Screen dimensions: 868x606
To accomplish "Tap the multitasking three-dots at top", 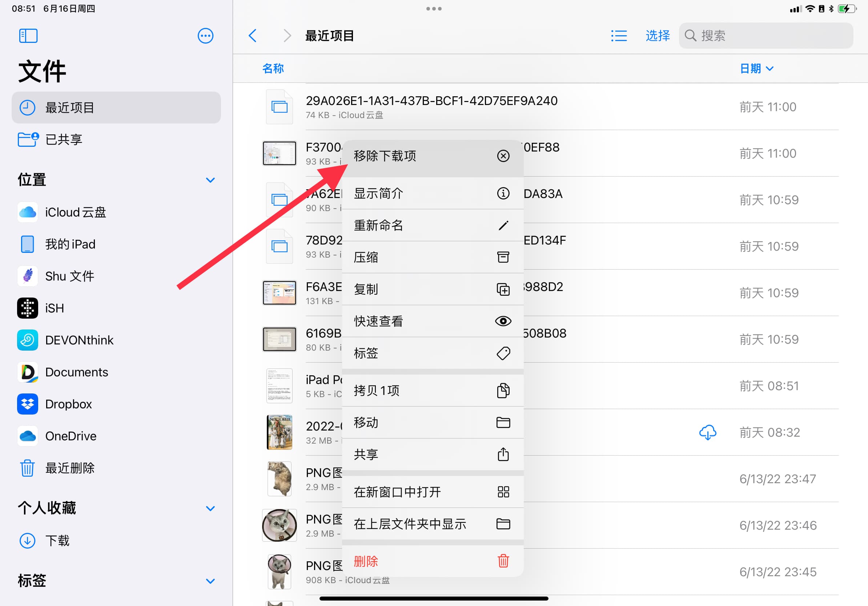I will pyautogui.click(x=434, y=9).
